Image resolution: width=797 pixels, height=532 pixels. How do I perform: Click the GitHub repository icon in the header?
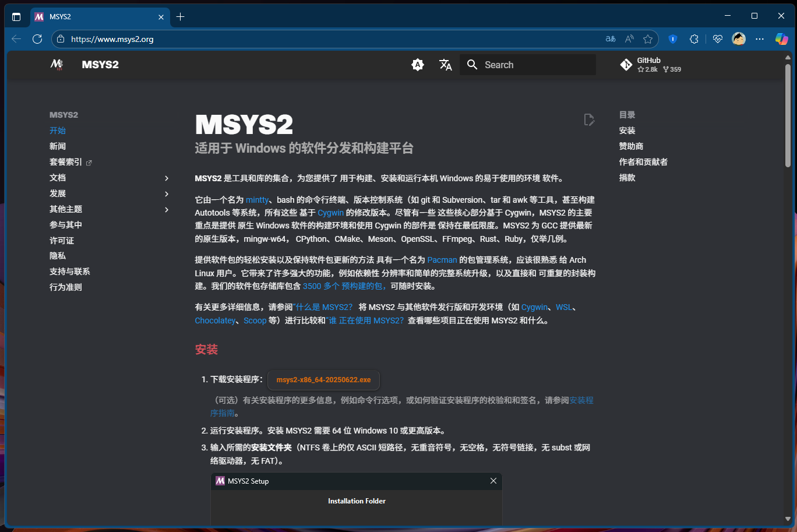626,64
